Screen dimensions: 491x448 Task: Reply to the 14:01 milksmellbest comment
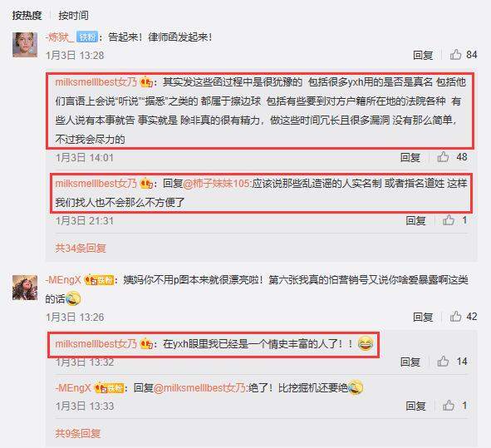(x=410, y=157)
